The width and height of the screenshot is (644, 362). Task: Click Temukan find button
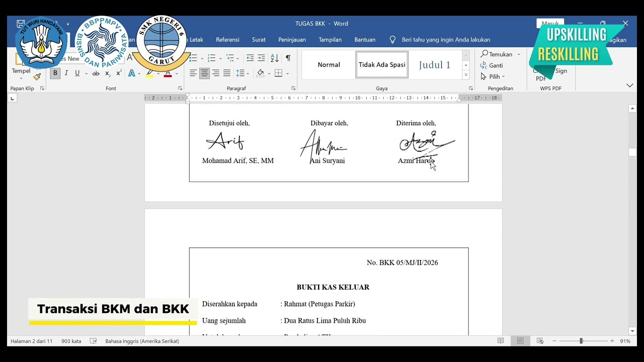click(497, 54)
